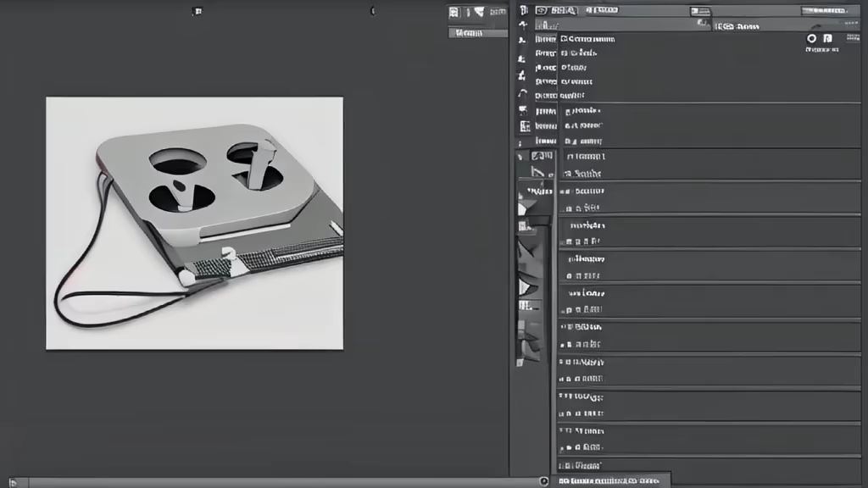The height and width of the screenshot is (488, 868).
Task: Select the curved arc tool in the vertical strip
Action: tap(522, 93)
